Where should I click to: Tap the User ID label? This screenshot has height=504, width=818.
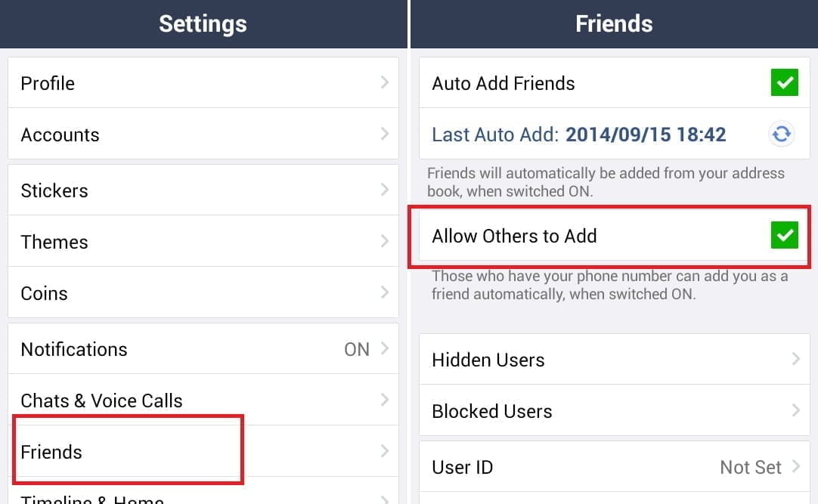[x=462, y=467]
